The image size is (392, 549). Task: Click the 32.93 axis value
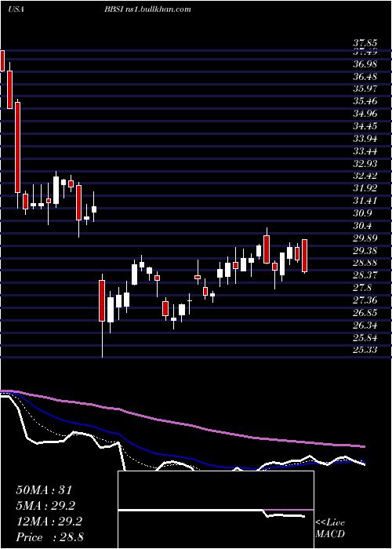coord(365,163)
